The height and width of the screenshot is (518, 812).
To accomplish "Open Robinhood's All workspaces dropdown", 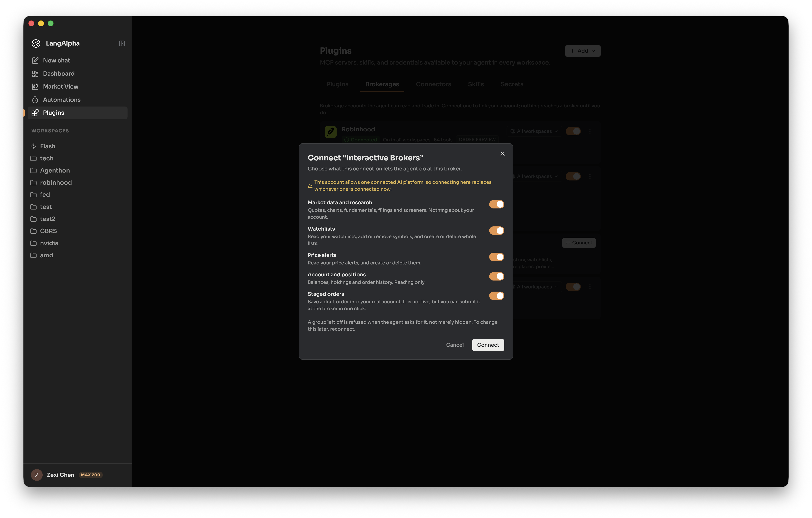I will (534, 131).
